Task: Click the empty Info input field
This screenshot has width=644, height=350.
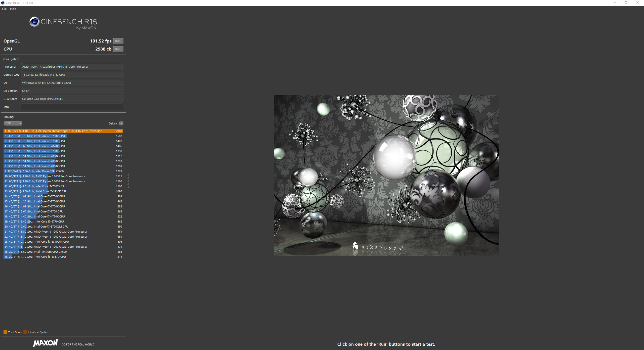Action: pos(72,107)
